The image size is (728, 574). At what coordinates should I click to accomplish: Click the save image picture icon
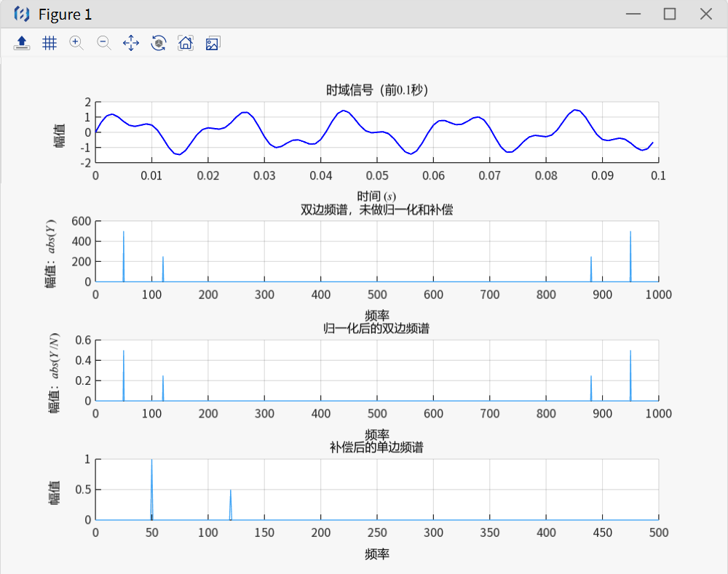coord(213,43)
